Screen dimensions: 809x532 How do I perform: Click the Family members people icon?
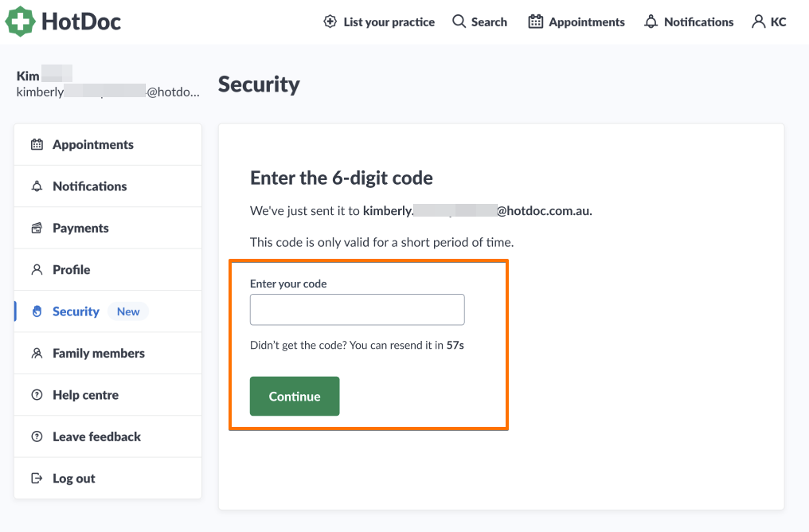click(37, 354)
